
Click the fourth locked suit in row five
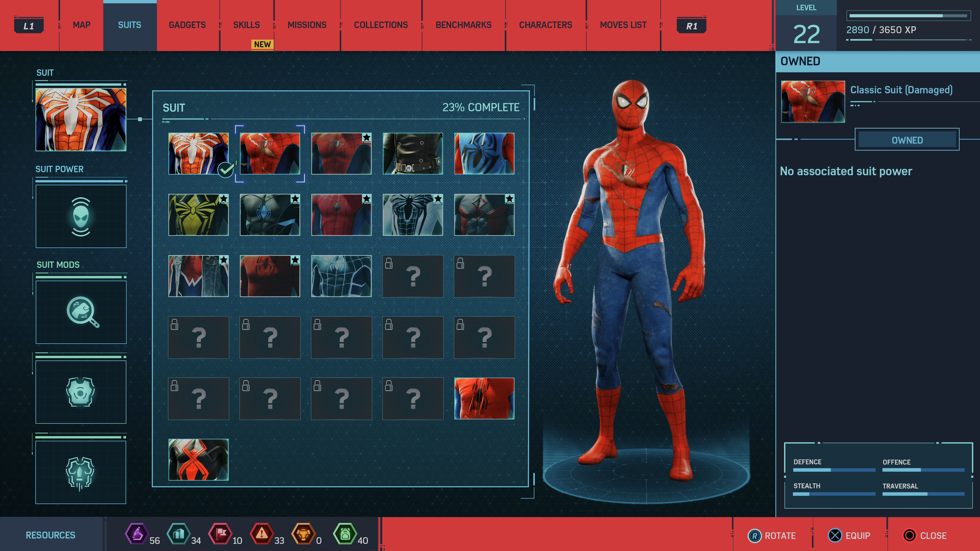(x=413, y=398)
